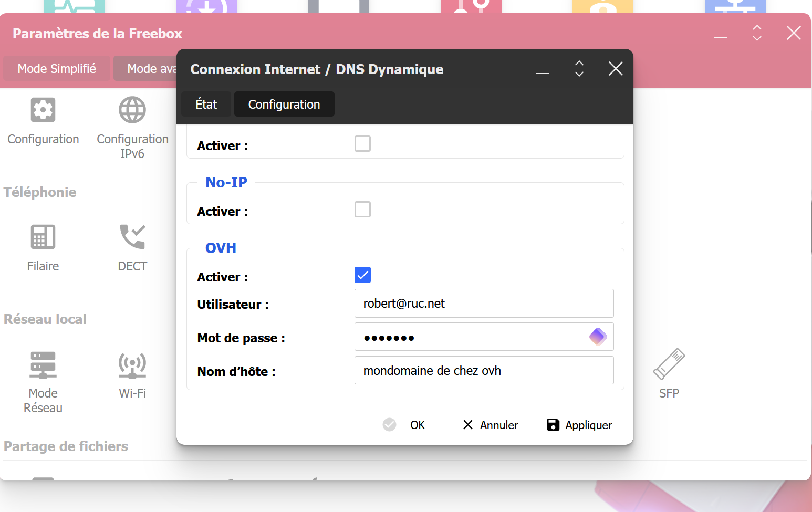
Task: Select the Mode Simplifié tab
Action: [57, 69]
